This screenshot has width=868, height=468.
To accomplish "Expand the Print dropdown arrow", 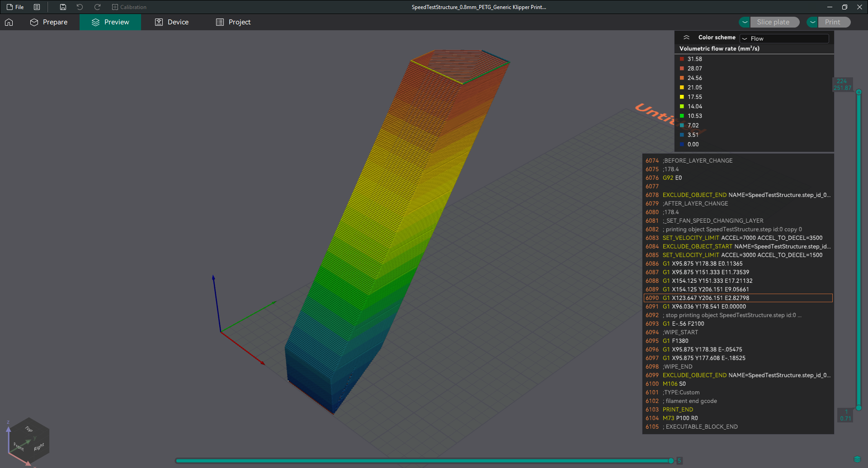I will (x=812, y=22).
